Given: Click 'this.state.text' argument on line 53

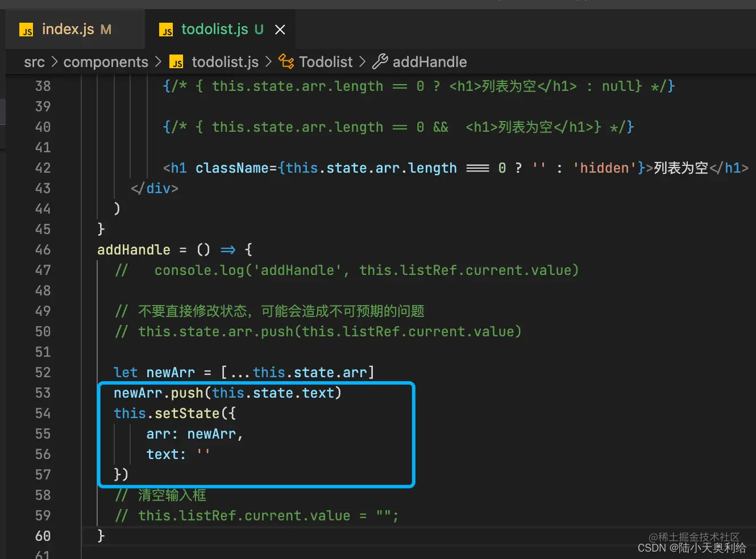Looking at the screenshot, I should coord(273,393).
